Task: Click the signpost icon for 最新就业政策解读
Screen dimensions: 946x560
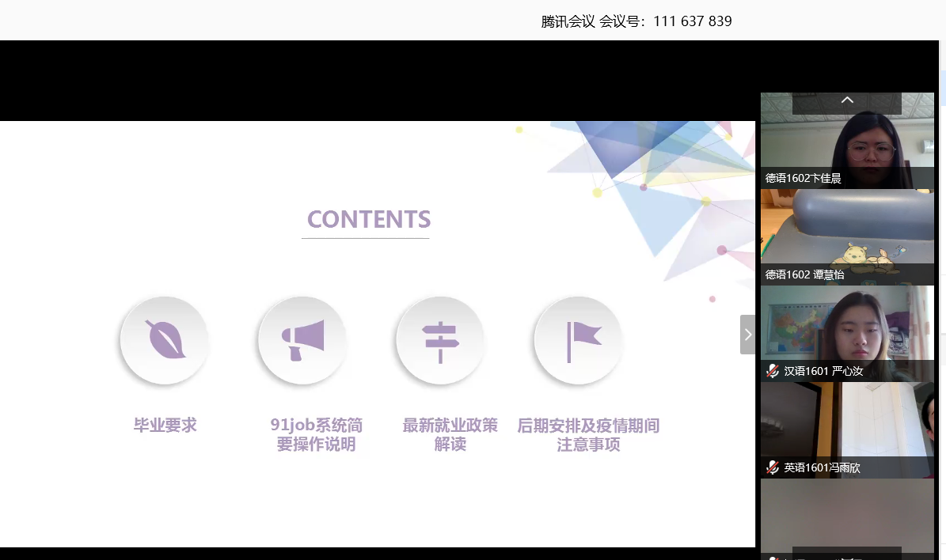Action: click(x=440, y=340)
